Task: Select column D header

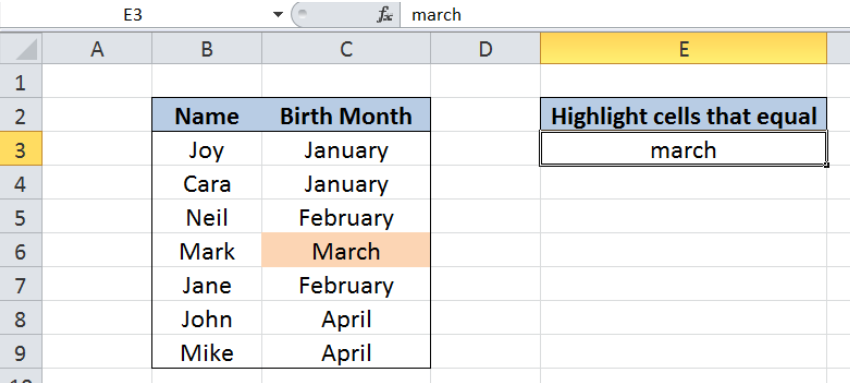Action: point(485,50)
